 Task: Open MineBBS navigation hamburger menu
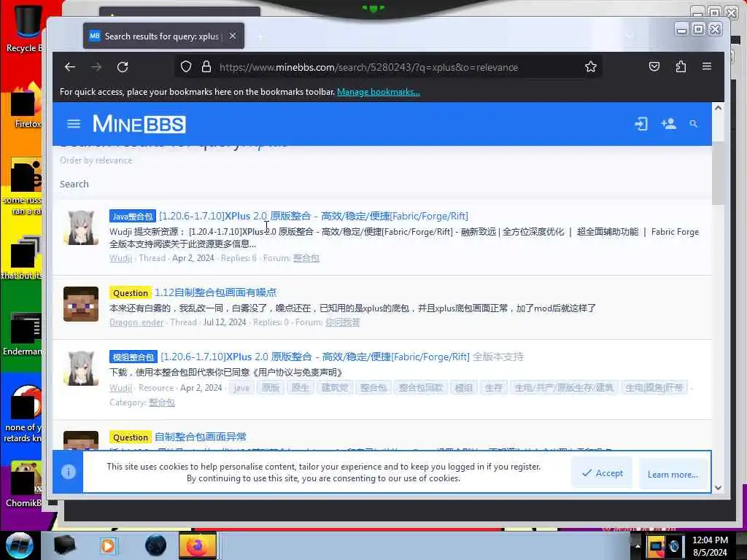click(x=74, y=124)
